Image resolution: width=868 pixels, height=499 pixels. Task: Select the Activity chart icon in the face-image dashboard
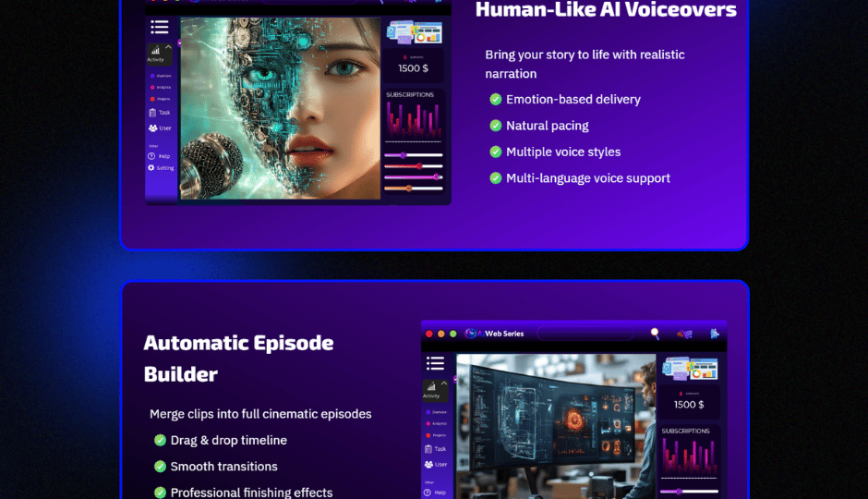(x=155, y=51)
